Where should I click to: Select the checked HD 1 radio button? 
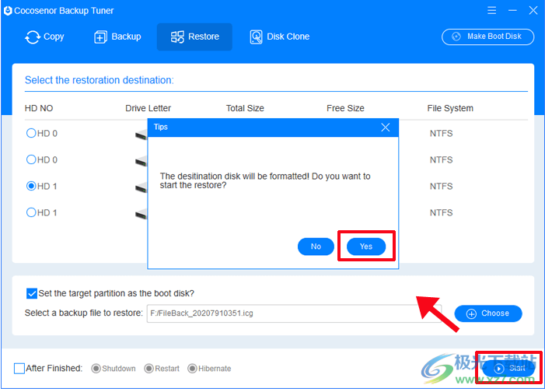tap(31, 186)
